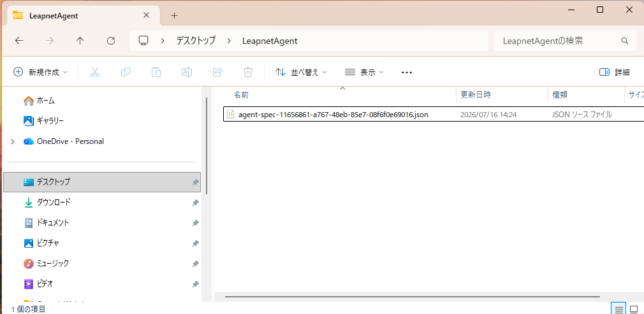Viewport: 644px width, 314px height.
Task: Refresh the LeapnetAgent folder view
Action: [x=110, y=41]
